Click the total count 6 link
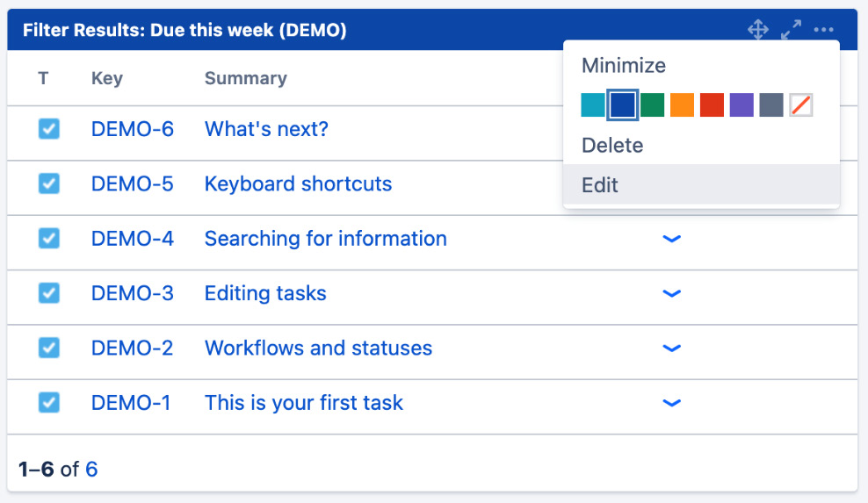This screenshot has width=868, height=503. (x=91, y=470)
